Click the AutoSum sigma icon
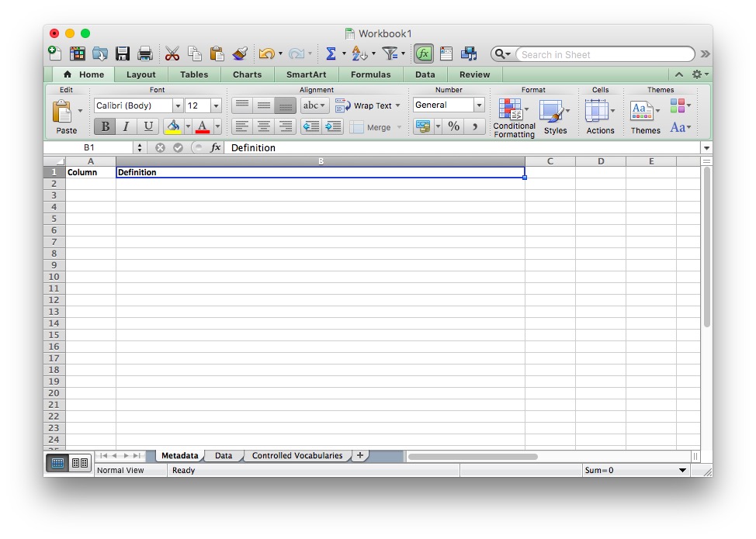Viewport: 756px width, 539px height. tap(331, 54)
